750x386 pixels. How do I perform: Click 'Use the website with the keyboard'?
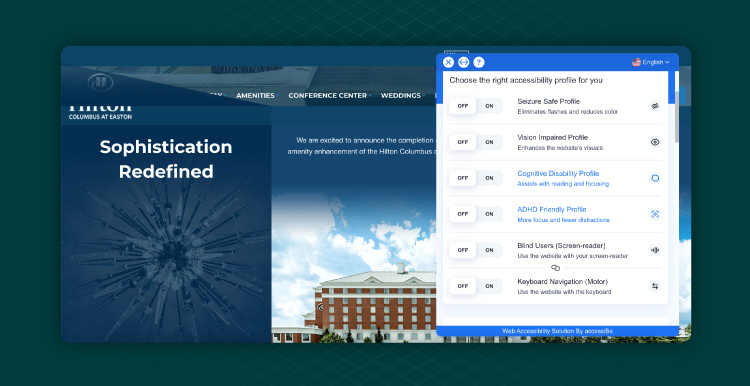tap(564, 292)
